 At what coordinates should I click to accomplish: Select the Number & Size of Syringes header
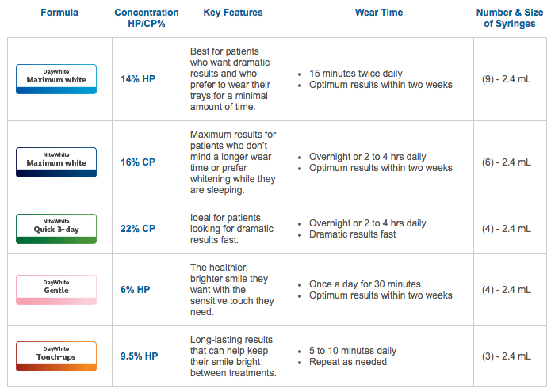click(510, 18)
